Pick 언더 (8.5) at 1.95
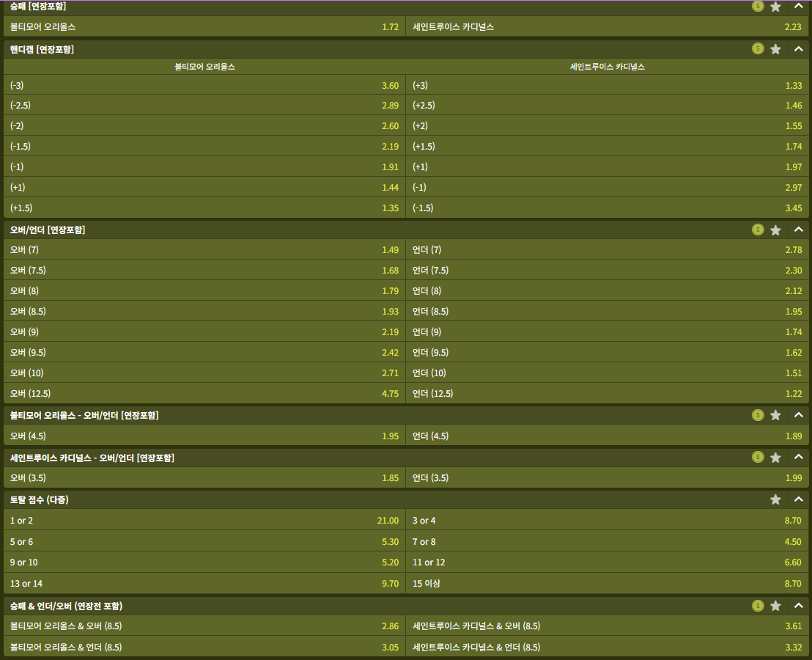Image resolution: width=812 pixels, height=660 pixels. (x=608, y=311)
